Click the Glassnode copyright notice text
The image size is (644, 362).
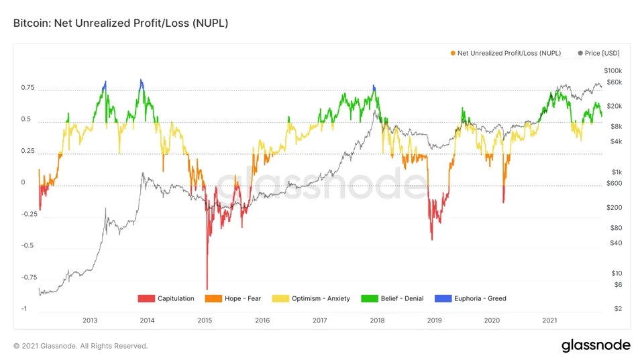pos(80,346)
